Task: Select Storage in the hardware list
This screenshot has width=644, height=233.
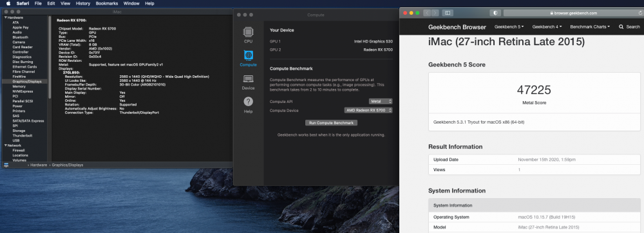Action: pyautogui.click(x=19, y=131)
